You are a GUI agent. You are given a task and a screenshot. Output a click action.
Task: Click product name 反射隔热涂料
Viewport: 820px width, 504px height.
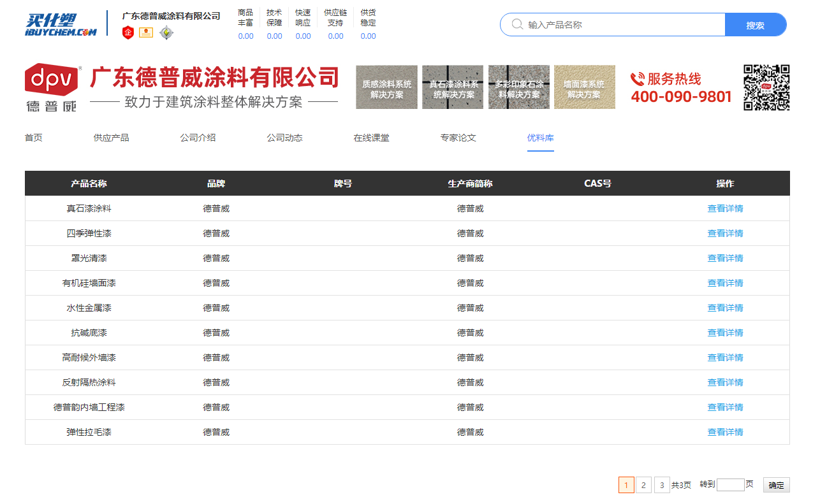point(89,382)
